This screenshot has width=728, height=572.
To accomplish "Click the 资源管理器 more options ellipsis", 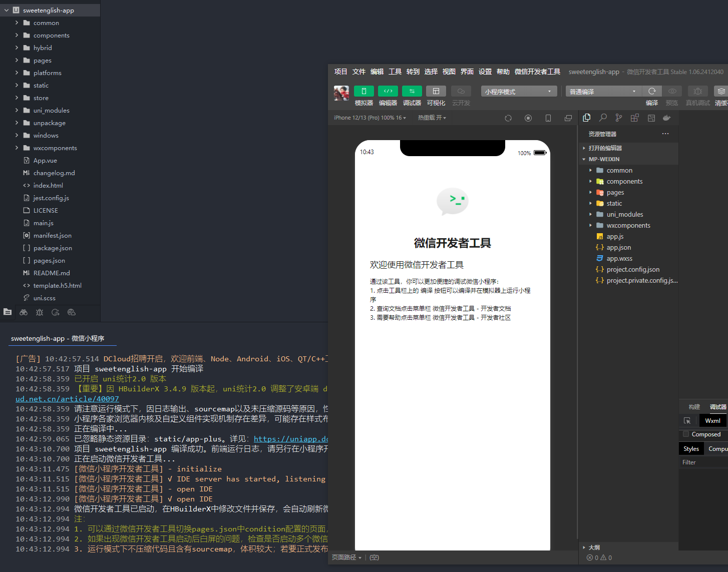I will tap(665, 134).
